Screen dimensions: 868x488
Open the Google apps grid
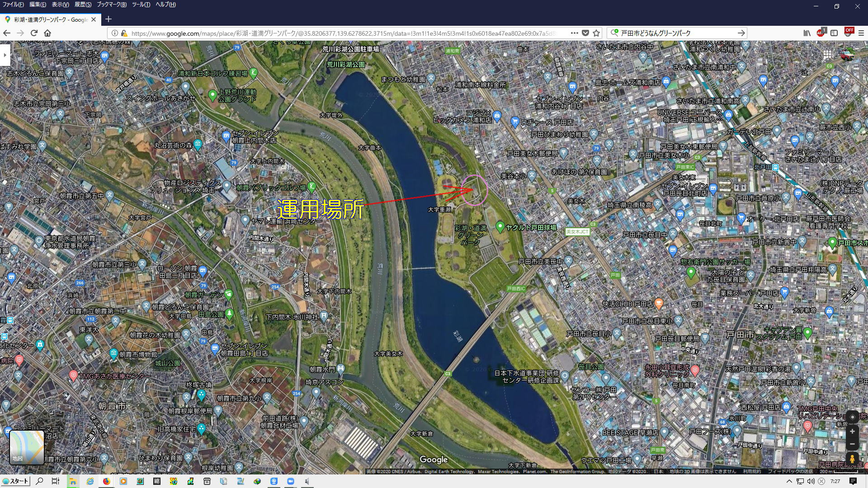[x=827, y=55]
